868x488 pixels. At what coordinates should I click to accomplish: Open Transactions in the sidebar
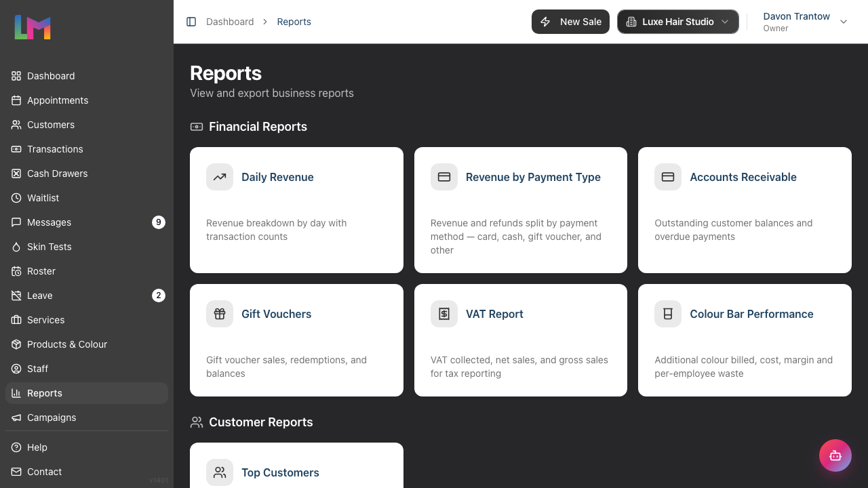[87, 149]
